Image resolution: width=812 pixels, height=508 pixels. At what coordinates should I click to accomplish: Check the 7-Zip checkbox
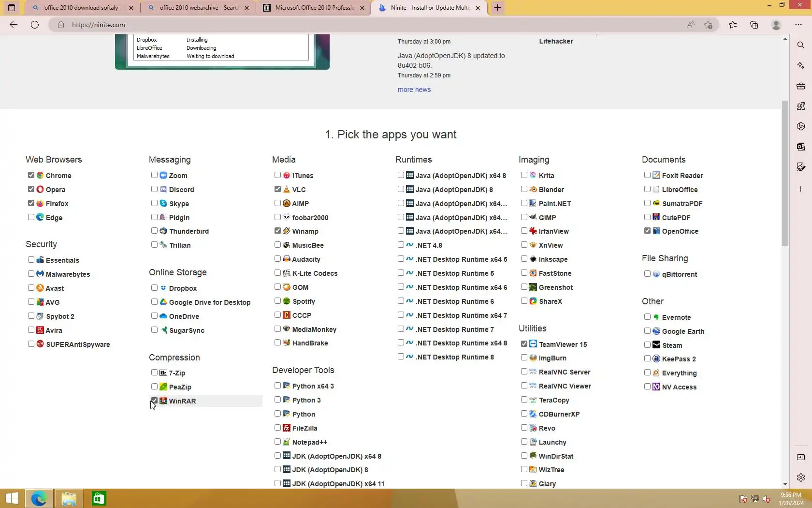tap(154, 373)
